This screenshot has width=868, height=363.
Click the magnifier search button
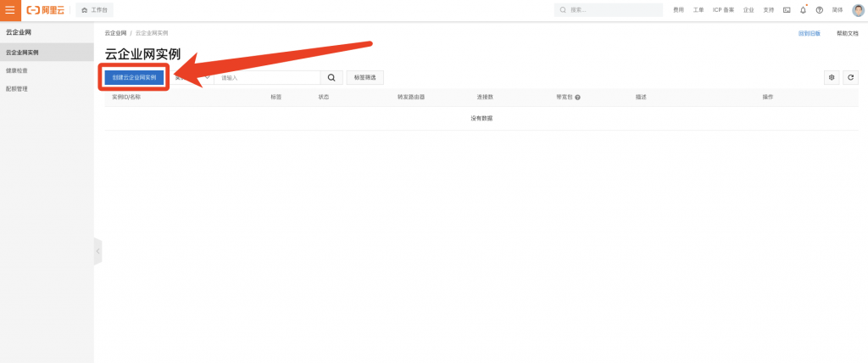331,77
